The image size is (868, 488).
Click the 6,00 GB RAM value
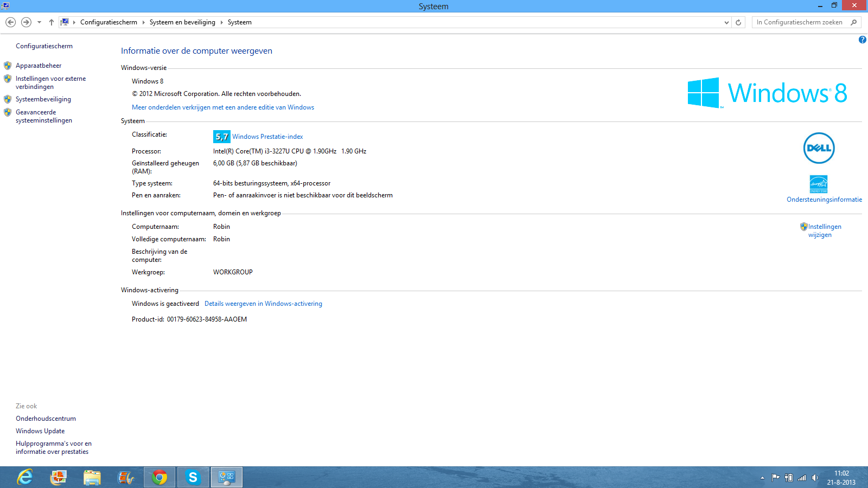(x=255, y=163)
